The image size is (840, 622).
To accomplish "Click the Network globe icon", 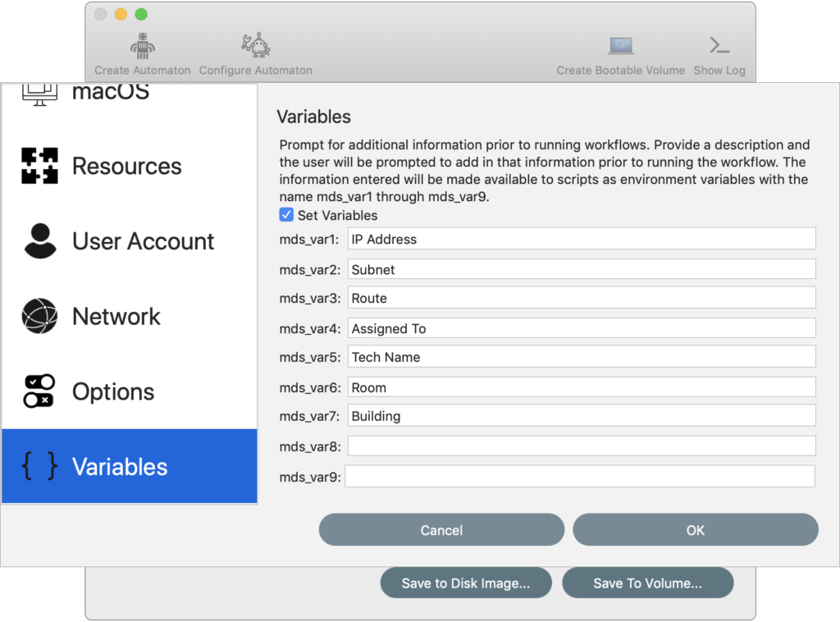I will pos(39,316).
